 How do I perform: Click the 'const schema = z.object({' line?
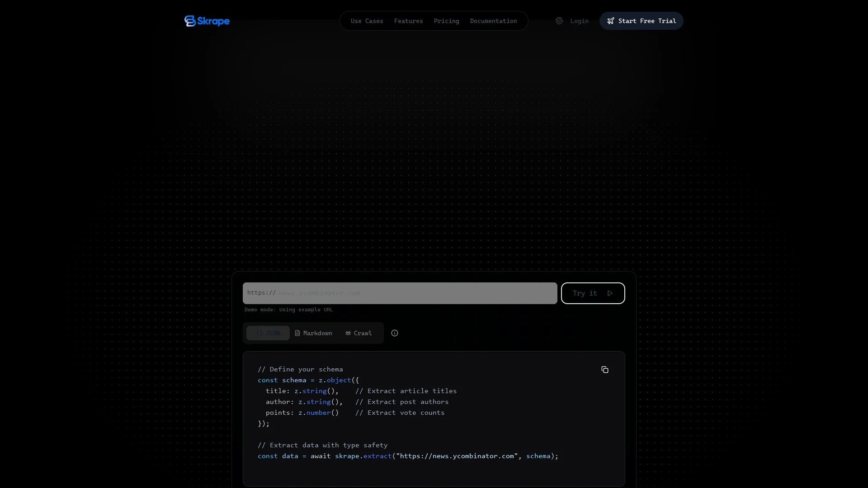click(x=308, y=380)
